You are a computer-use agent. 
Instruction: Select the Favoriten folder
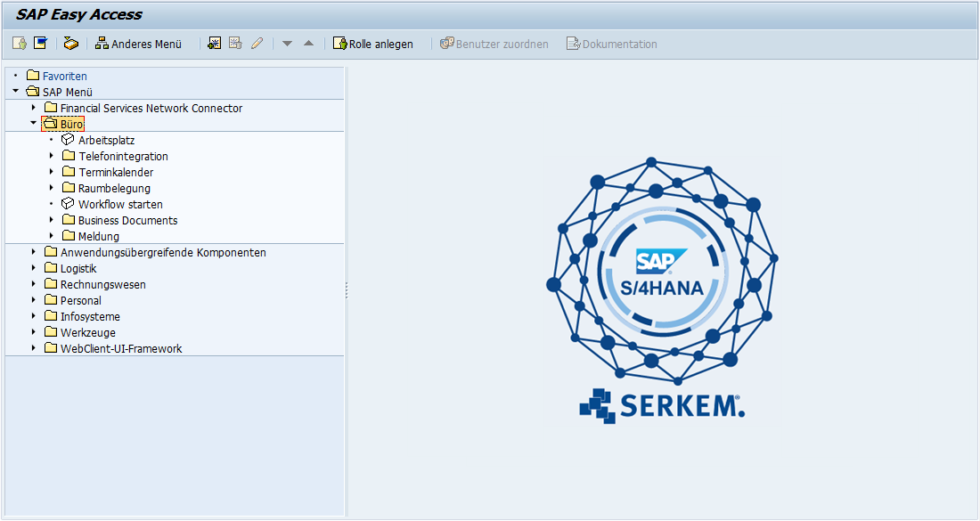coord(64,77)
